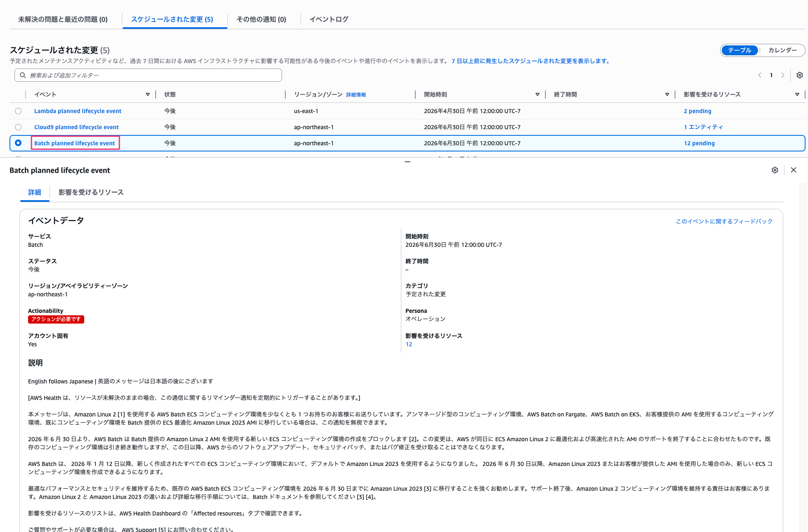Click the previous page arrow
This screenshot has height=532, width=808.
760,75
